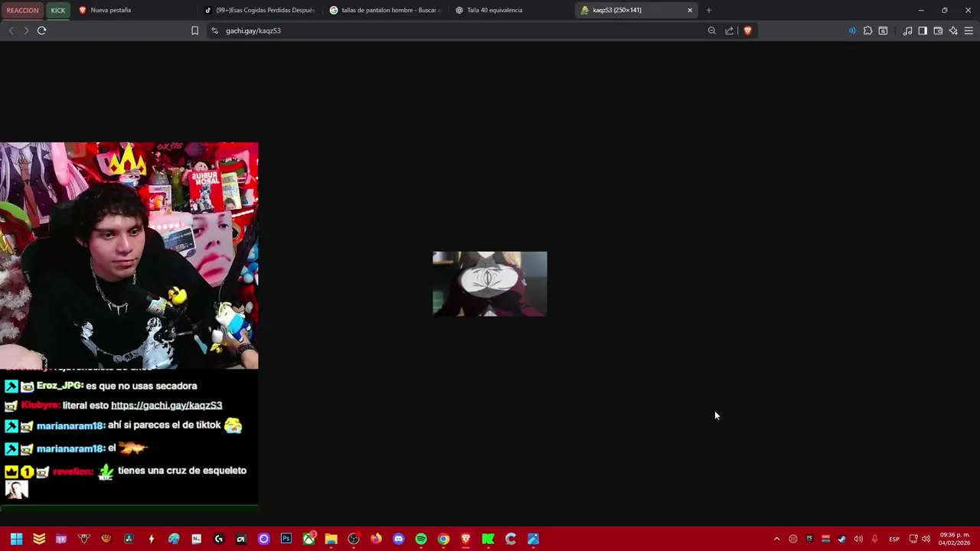Open File Explorer folder in taskbar
This screenshot has width=980, height=551.
click(331, 539)
